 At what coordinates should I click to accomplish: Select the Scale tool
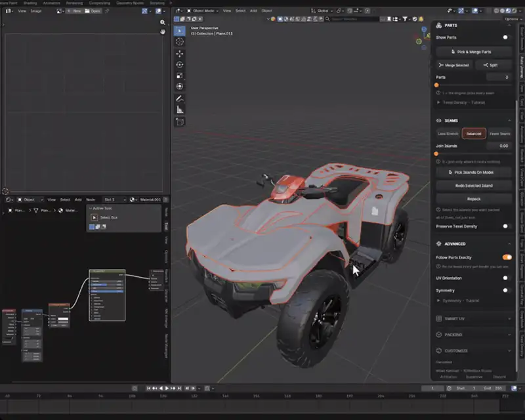click(180, 75)
